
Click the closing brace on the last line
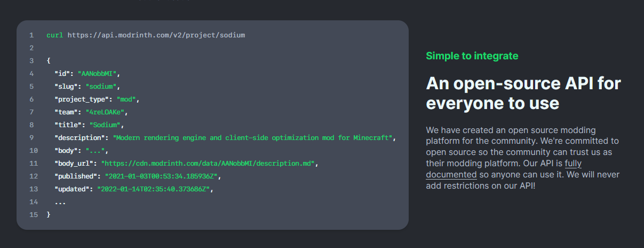point(49,215)
